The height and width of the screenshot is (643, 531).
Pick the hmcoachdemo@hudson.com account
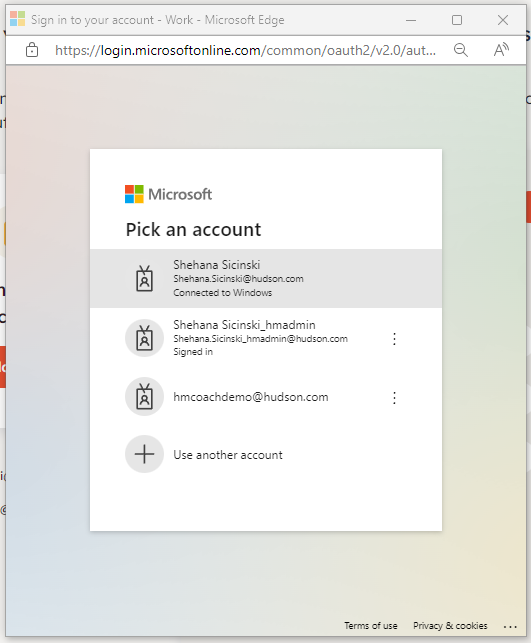click(266, 397)
